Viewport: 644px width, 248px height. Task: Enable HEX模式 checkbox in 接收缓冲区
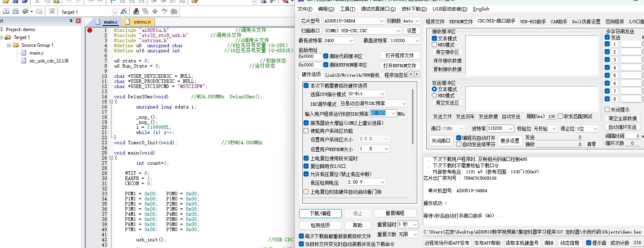coord(435,45)
